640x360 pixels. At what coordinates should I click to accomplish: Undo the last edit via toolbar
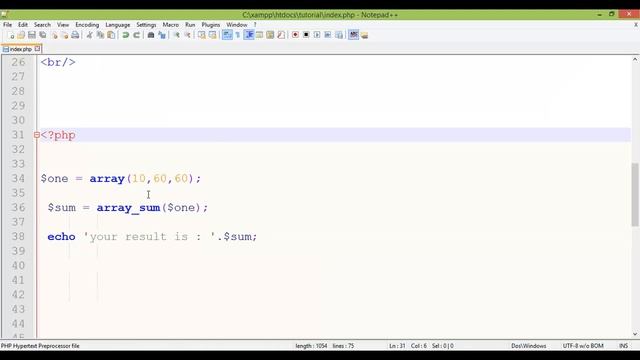[126, 35]
